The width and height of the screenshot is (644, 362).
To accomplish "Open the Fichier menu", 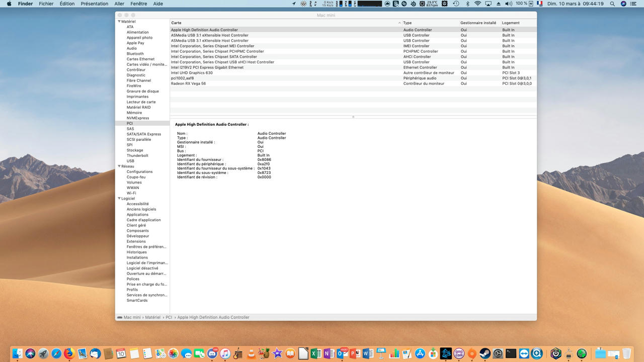I will 46,4.
